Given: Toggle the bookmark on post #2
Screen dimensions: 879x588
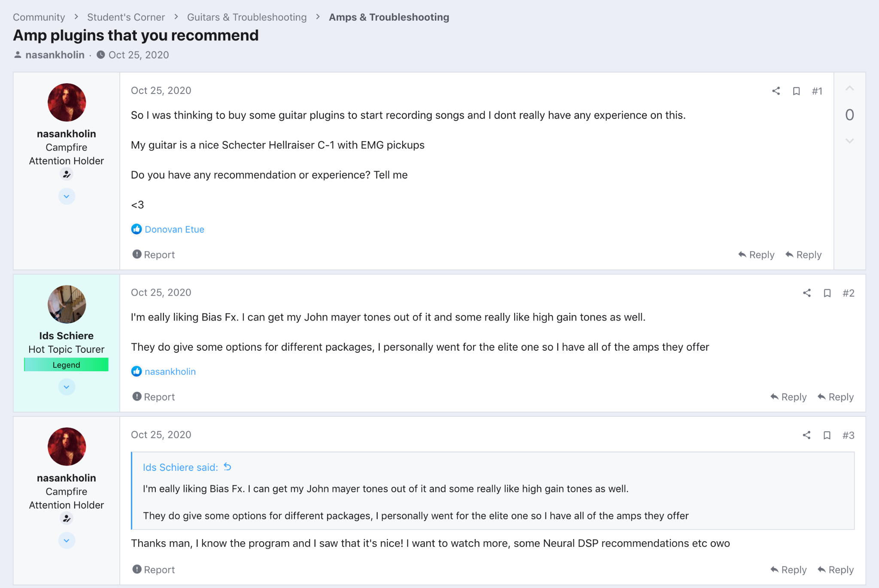Looking at the screenshot, I should click(x=827, y=293).
